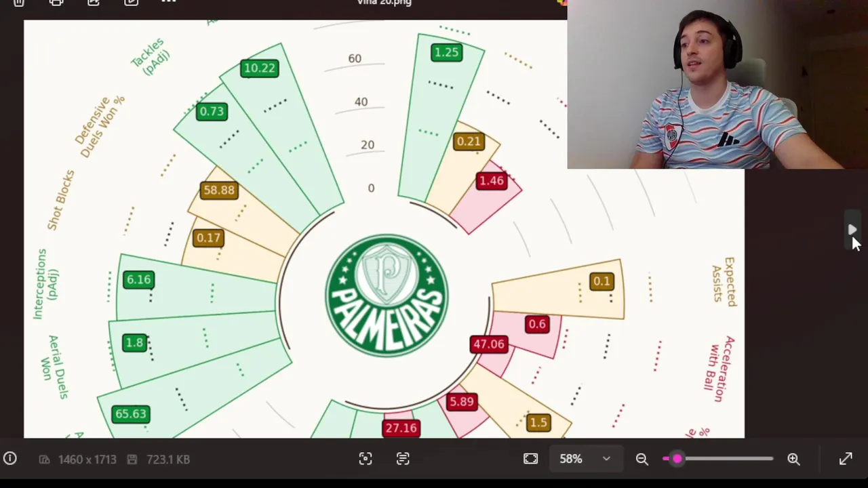
Task: Click the zoom out magnifier icon
Action: (x=642, y=459)
